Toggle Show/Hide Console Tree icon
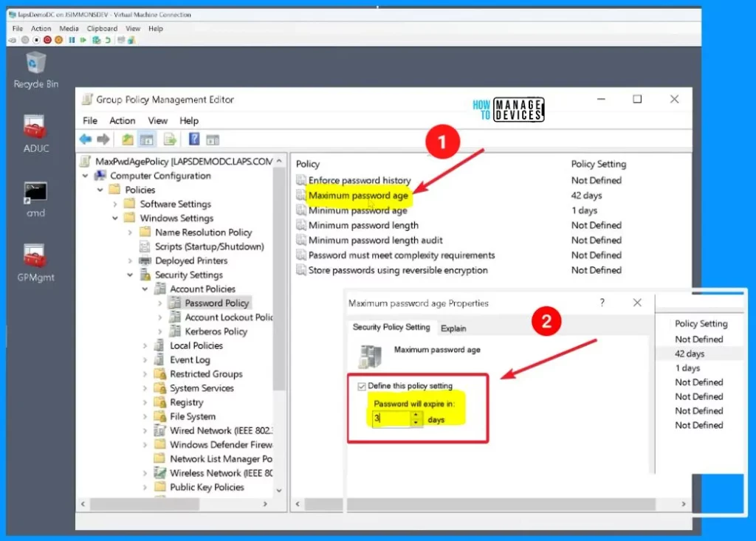The height and width of the screenshot is (541, 756). coord(147,139)
